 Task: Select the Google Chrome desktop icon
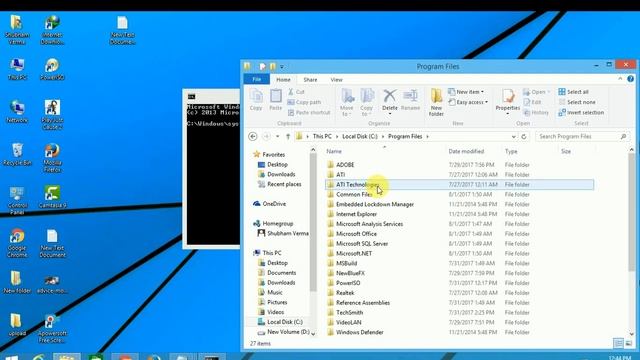coord(17,243)
